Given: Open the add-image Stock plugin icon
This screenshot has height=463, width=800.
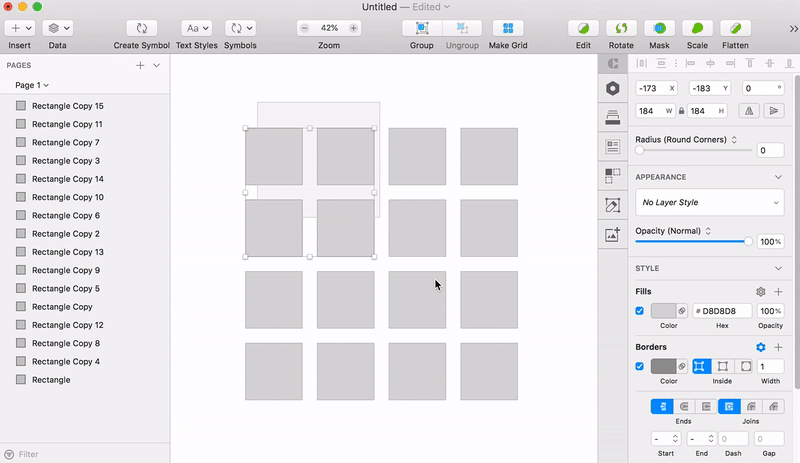Looking at the screenshot, I should [613, 234].
